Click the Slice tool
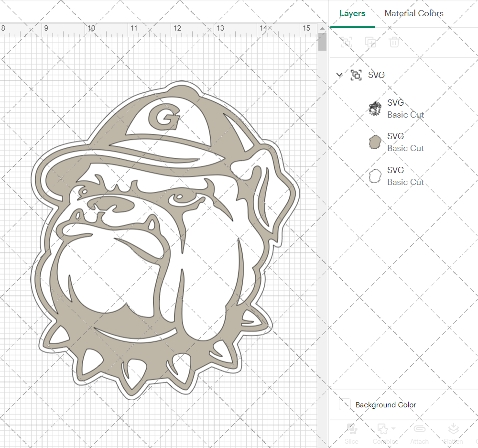The image size is (478, 448). (351, 434)
